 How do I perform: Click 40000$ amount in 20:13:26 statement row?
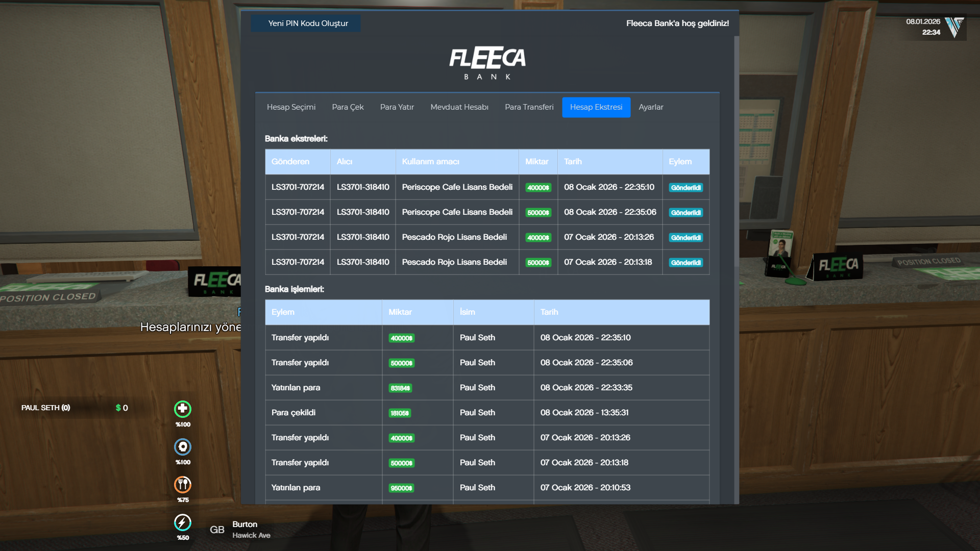[538, 238]
